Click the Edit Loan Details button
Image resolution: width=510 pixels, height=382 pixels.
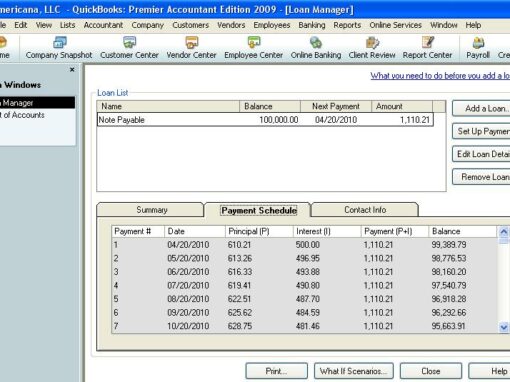[481, 154]
